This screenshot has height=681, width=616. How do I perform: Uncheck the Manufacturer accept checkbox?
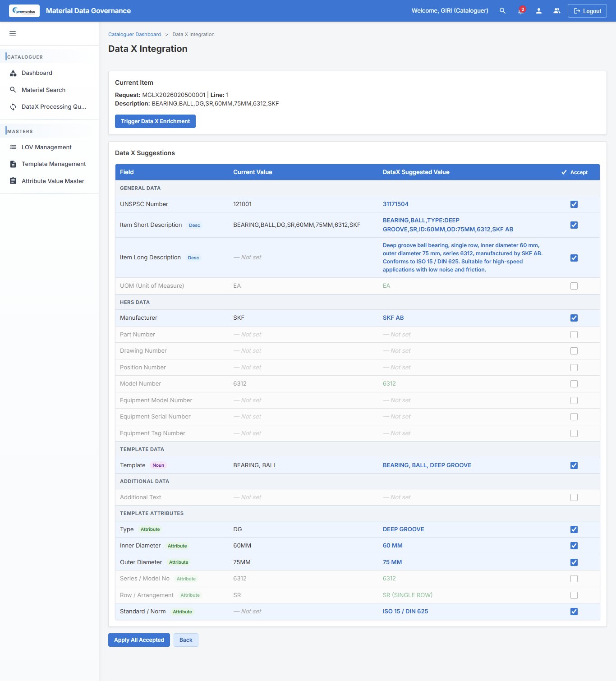pyautogui.click(x=574, y=318)
